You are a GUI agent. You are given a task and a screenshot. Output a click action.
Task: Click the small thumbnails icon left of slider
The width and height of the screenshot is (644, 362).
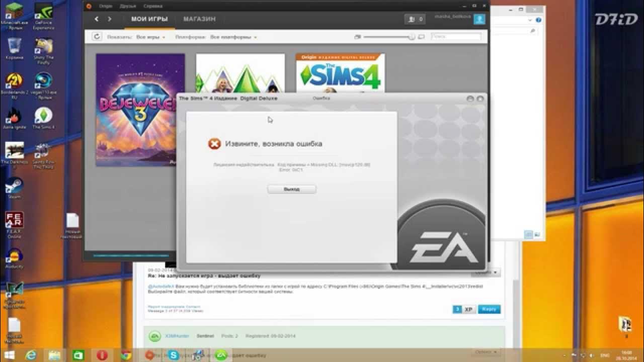pos(358,37)
